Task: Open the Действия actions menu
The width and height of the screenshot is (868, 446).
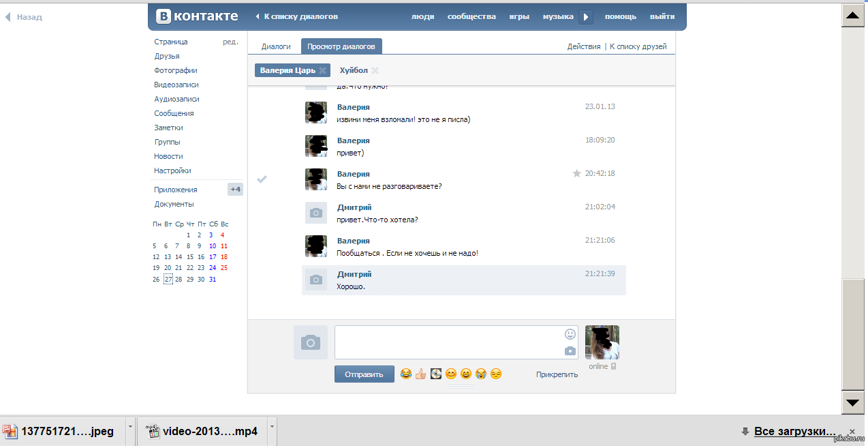Action: [584, 46]
